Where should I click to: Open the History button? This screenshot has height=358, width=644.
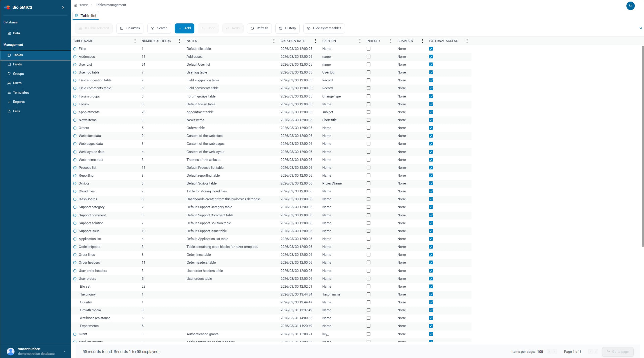tap(287, 28)
